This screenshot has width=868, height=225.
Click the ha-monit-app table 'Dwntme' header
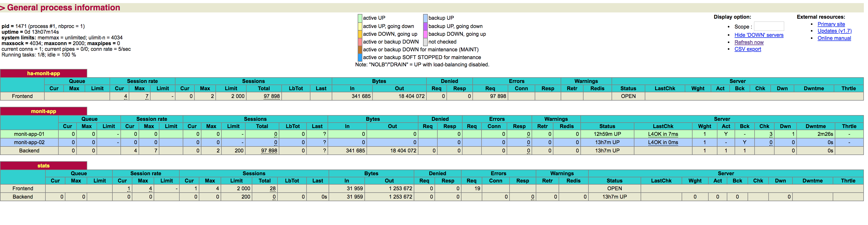click(814, 88)
